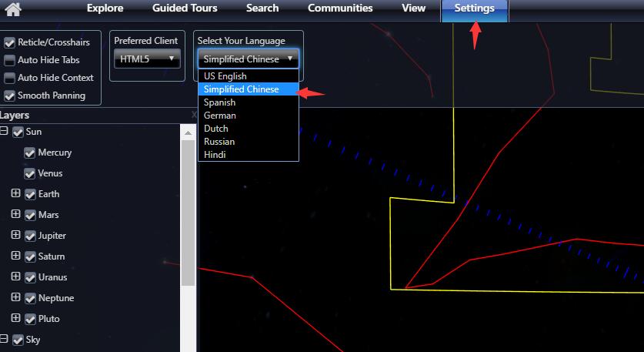Screen dimensions: 644x352
Task: Turn off Smooth Panning
Action: 9,96
